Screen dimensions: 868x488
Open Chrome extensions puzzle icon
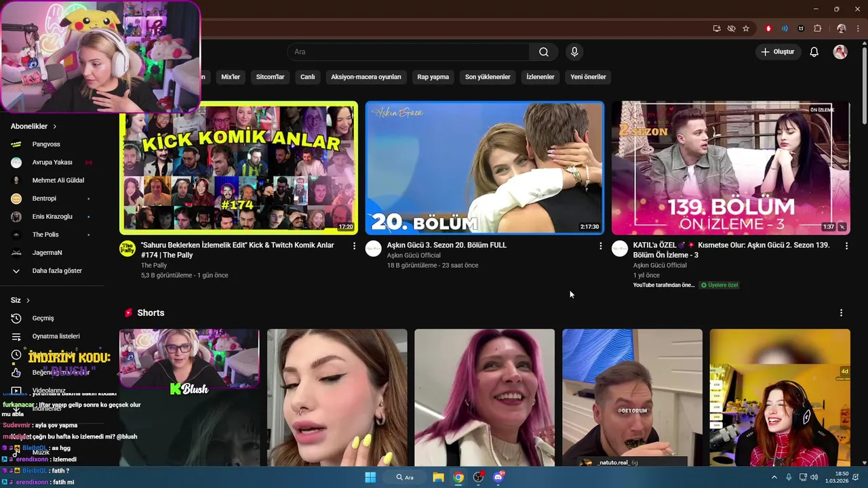817,28
